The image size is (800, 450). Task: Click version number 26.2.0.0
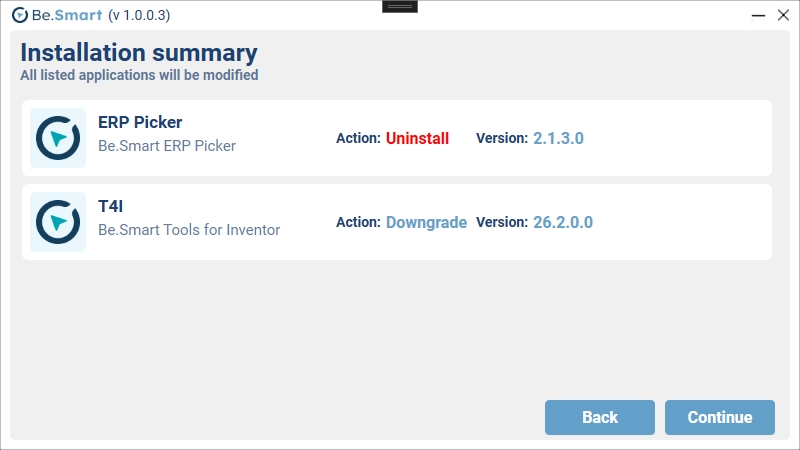[x=563, y=223]
